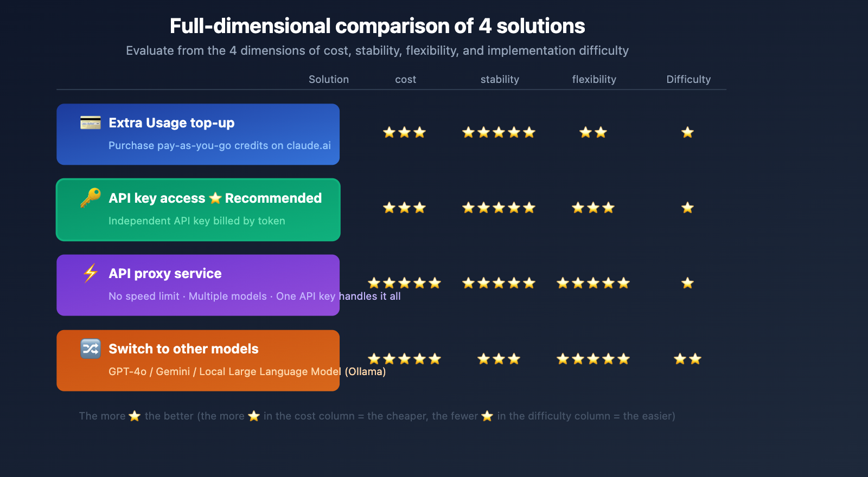The width and height of the screenshot is (868, 477).
Task: Click the Difficulty column header
Action: click(x=688, y=79)
